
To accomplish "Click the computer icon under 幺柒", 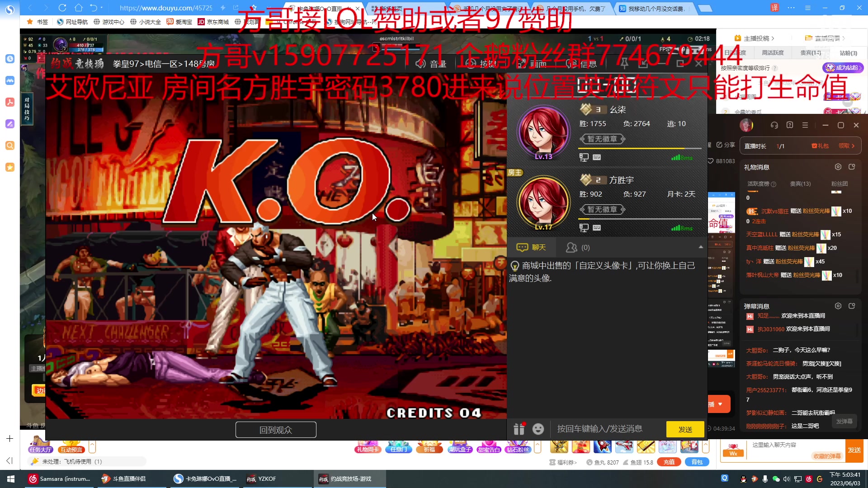I will pyautogui.click(x=584, y=157).
